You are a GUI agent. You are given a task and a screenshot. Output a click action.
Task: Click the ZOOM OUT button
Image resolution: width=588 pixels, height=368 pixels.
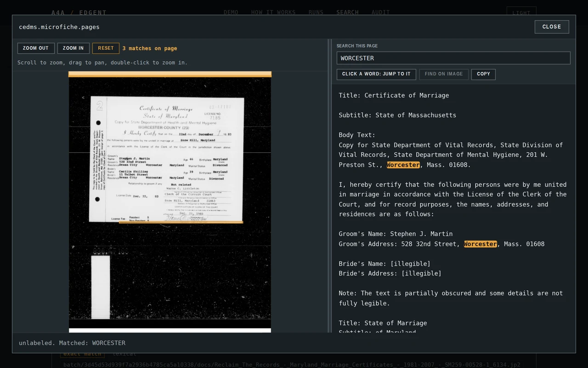(36, 48)
